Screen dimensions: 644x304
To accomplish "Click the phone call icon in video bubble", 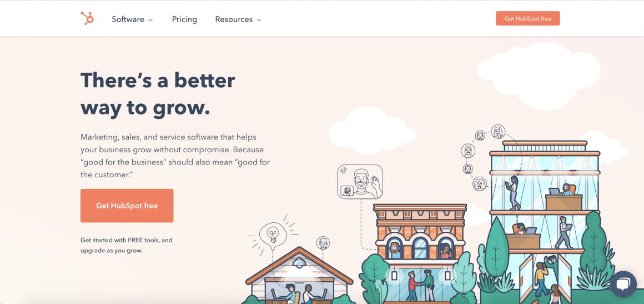I will (x=343, y=170).
